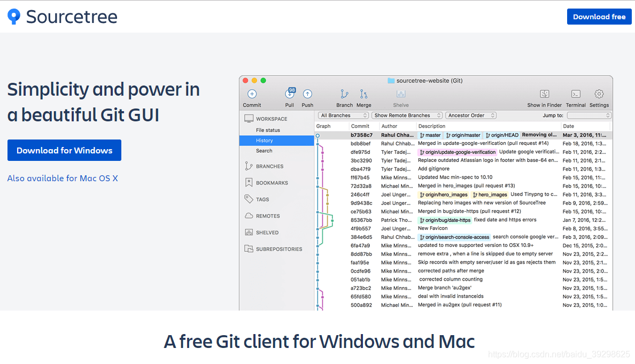Screen dimensions: 635x364
Task: Click the Commit column header
Action: [360, 126]
